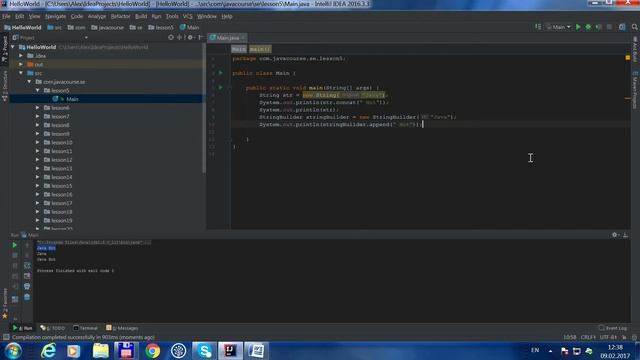640x360 pixels.
Task: Open the VCS menu
Action: coord(187,16)
